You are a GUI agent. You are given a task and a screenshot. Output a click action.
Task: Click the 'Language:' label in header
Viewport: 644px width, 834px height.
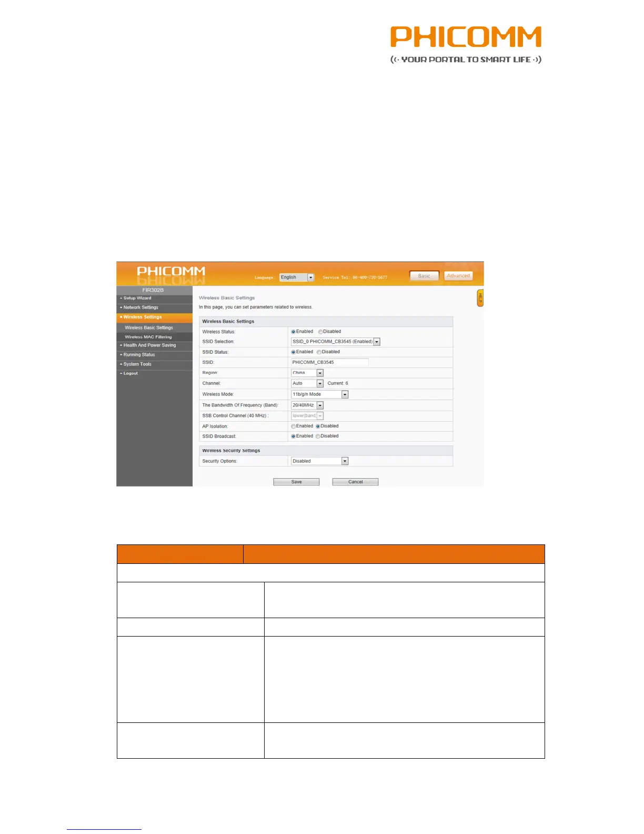pos(265,277)
